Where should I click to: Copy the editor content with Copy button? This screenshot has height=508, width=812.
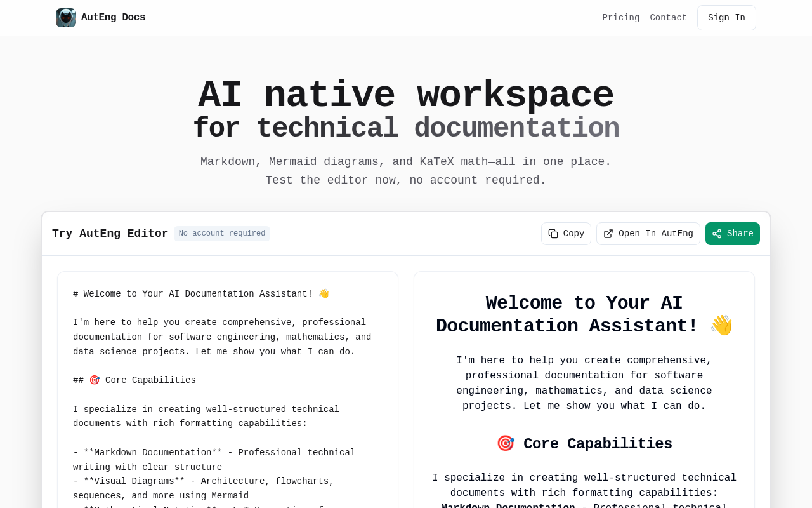point(566,234)
